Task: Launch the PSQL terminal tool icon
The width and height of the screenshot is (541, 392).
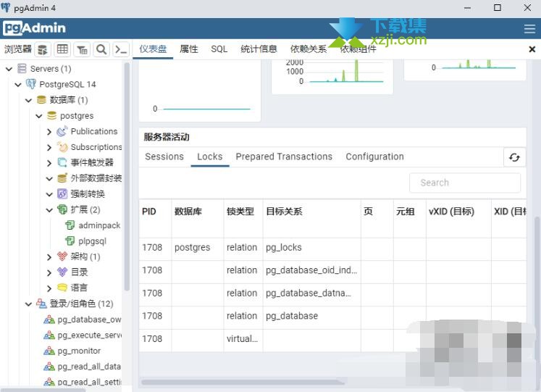Action: point(121,49)
